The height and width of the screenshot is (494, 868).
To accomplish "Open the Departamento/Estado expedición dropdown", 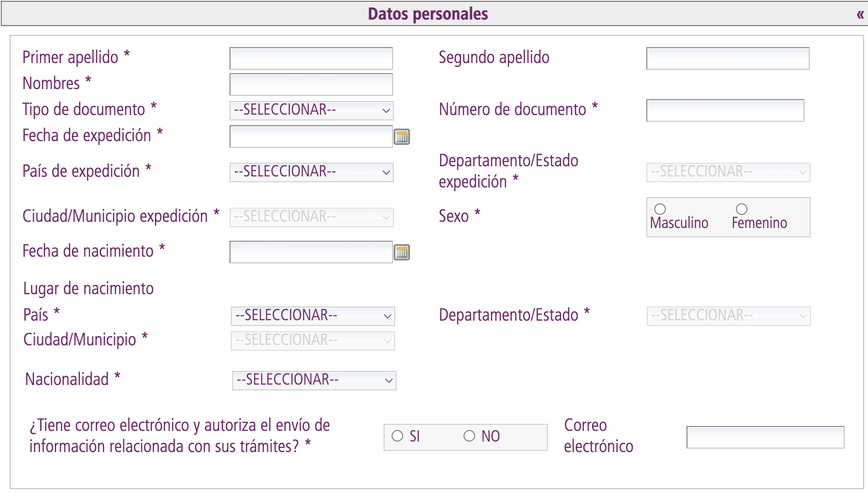I will tap(728, 172).
